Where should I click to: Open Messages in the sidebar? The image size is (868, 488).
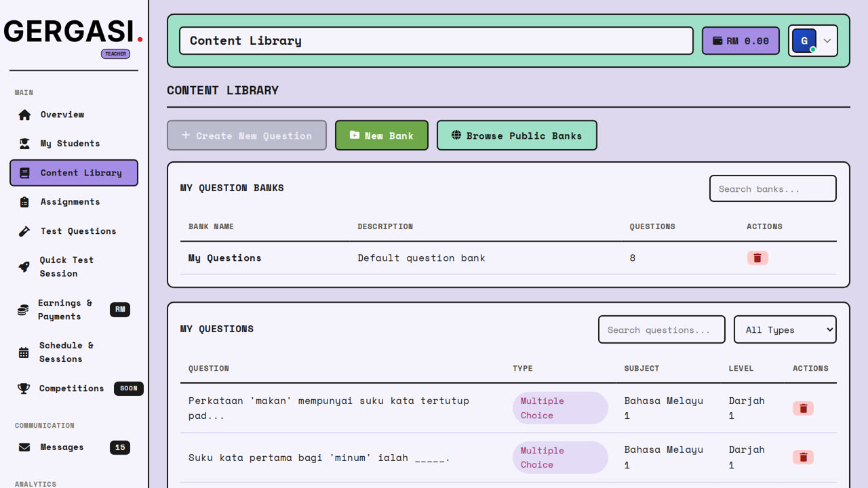click(74, 447)
